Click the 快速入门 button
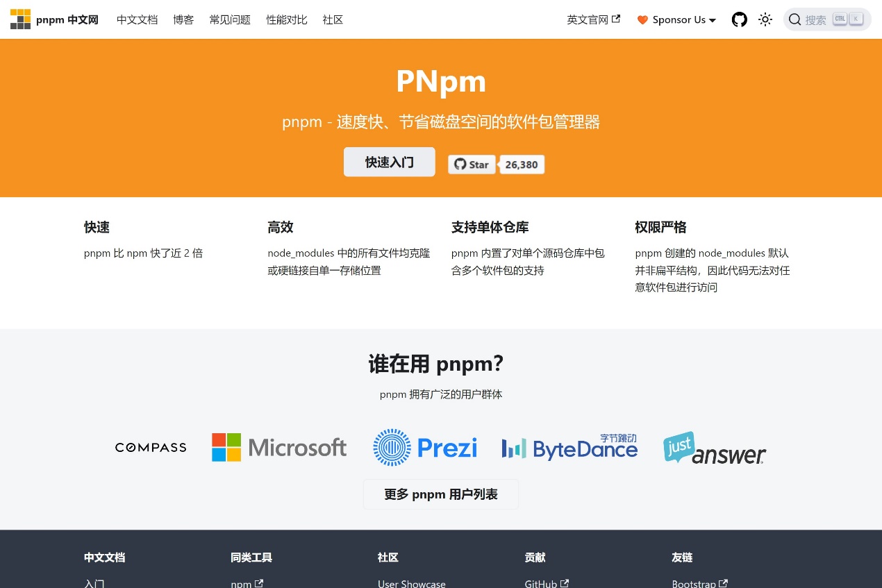This screenshot has height=588, width=882. pyautogui.click(x=390, y=162)
